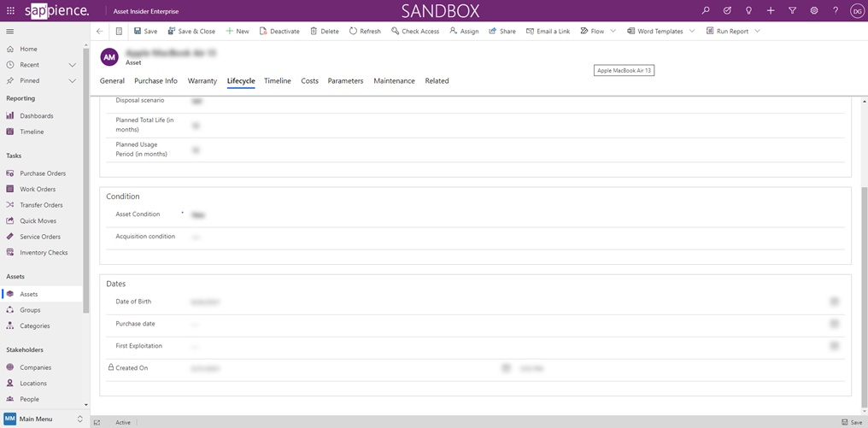
Task: Go back using the back arrow
Action: (100, 32)
